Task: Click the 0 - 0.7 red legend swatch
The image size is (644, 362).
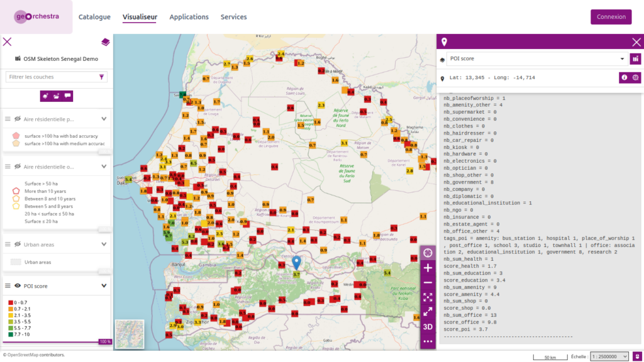Action: tap(11, 302)
